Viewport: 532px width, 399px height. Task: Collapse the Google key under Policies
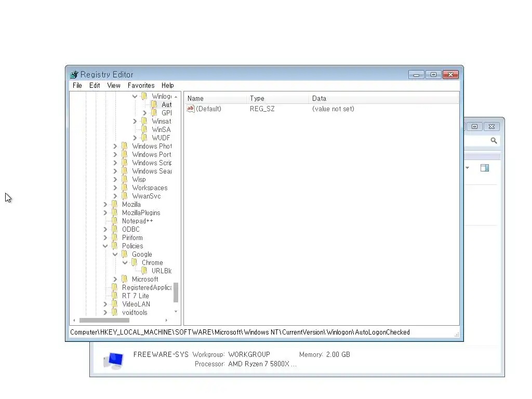[115, 254]
